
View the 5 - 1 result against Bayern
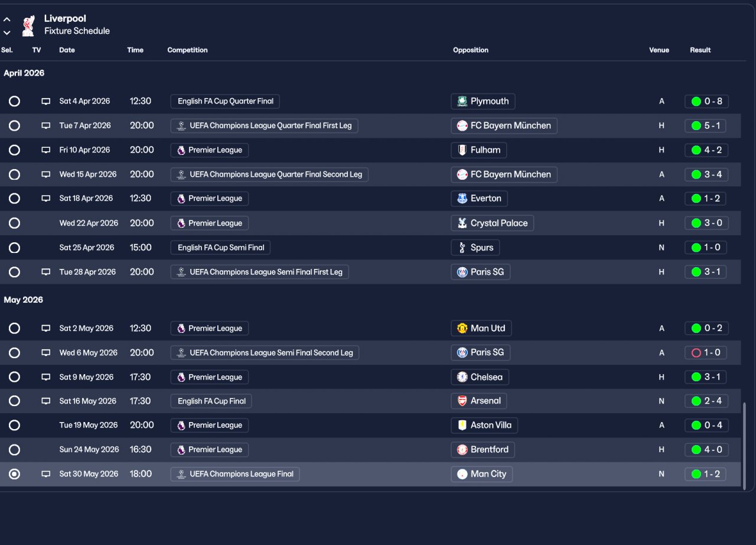click(x=705, y=125)
